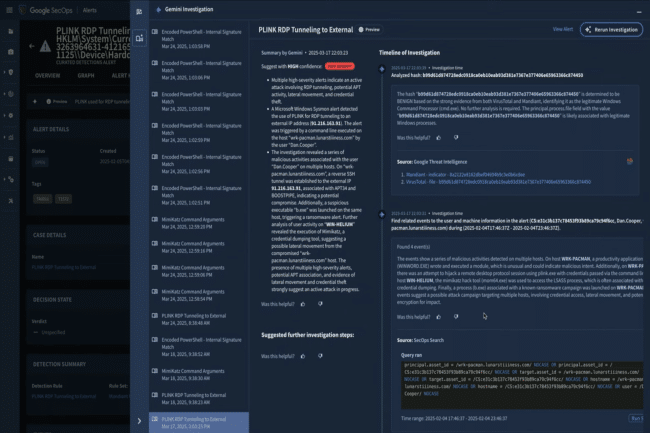Select MimiKatz alert at 12:59:06 PM

click(199, 271)
